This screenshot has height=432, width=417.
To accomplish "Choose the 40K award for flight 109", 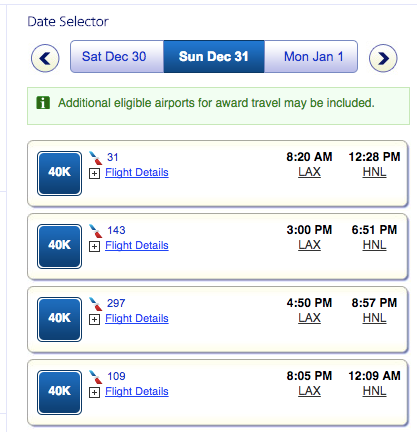I will pos(59,392).
